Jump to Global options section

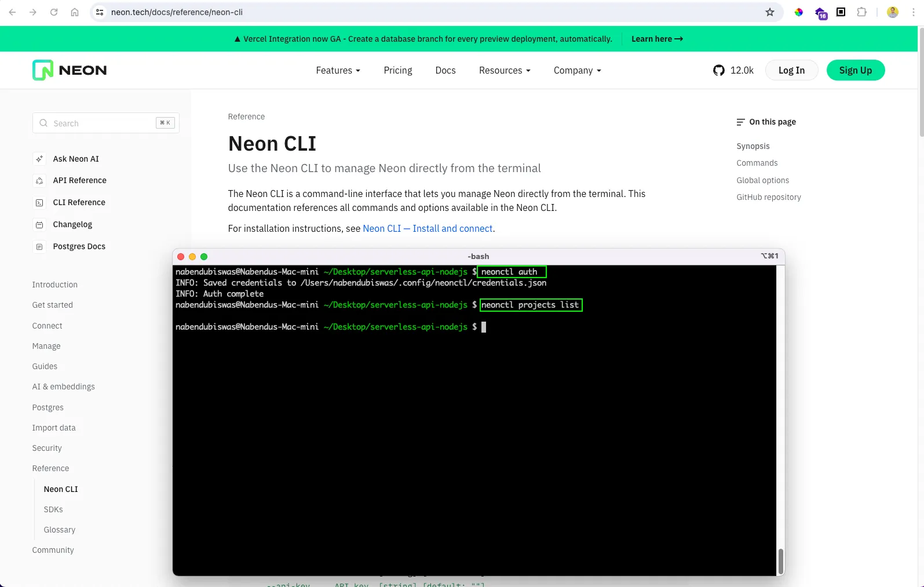[763, 180]
